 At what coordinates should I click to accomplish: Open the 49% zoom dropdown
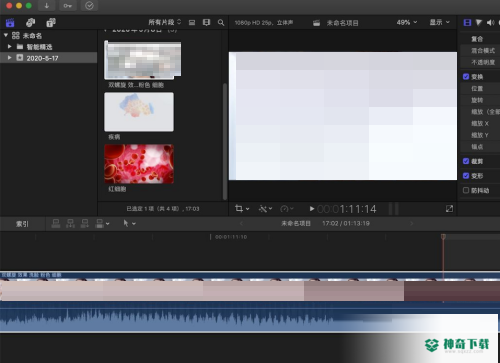407,22
